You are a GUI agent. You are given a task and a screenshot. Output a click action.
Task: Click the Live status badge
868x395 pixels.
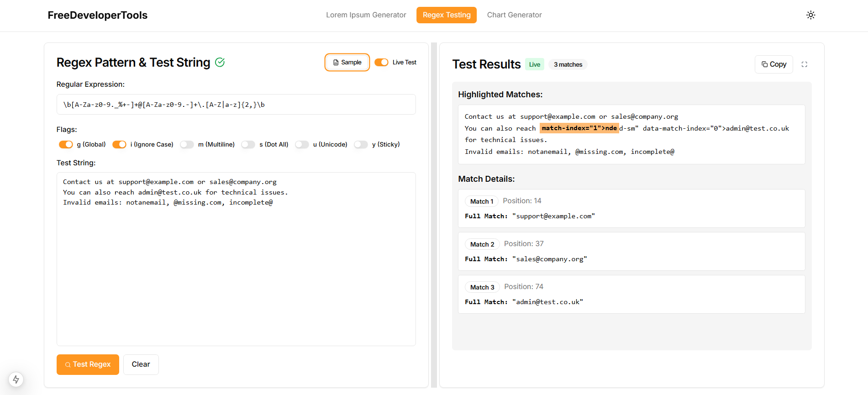pyautogui.click(x=534, y=64)
